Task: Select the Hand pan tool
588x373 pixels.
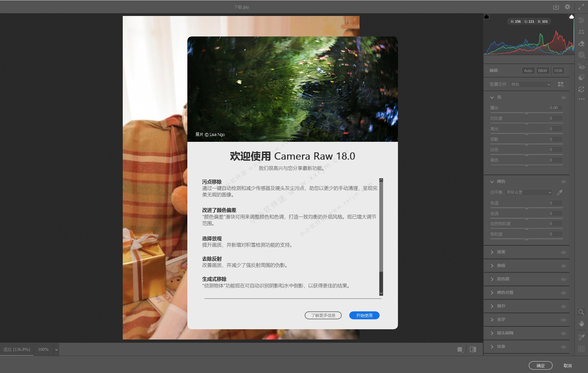Action: tap(581, 324)
